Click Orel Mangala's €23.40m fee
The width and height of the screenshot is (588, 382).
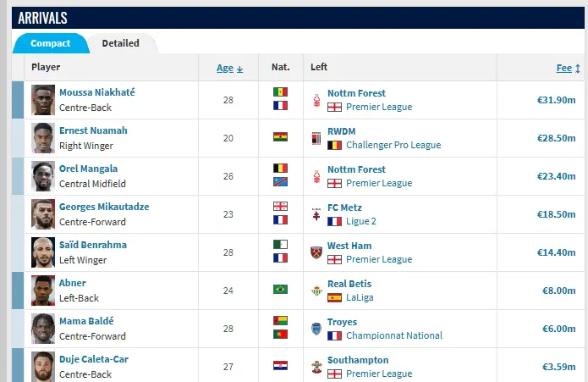tap(556, 176)
